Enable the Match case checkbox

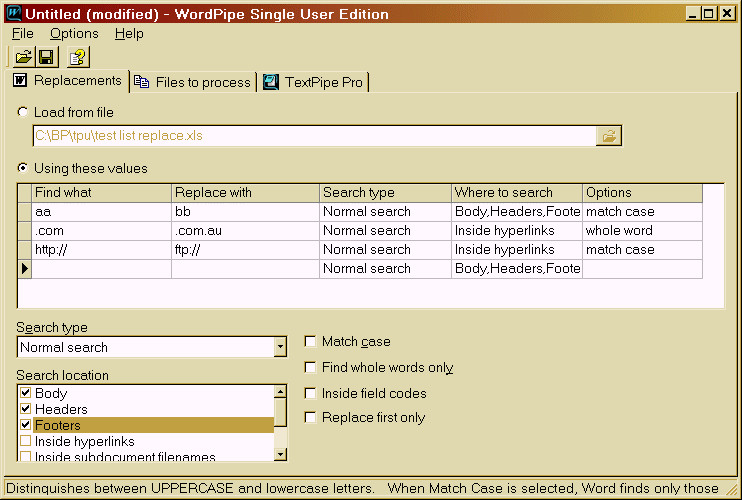(x=310, y=341)
